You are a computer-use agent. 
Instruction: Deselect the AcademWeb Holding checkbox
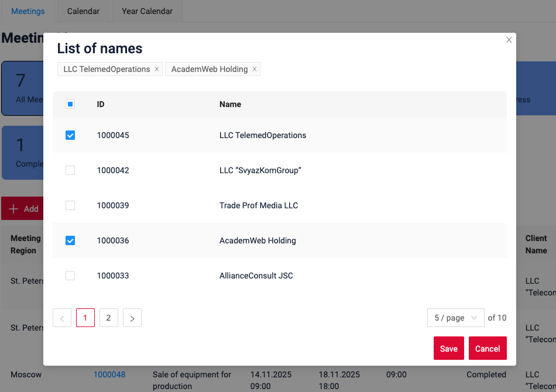(70, 240)
